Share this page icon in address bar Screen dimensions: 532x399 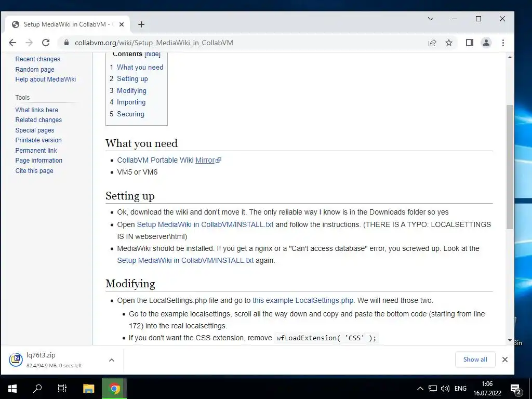pyautogui.click(x=432, y=43)
